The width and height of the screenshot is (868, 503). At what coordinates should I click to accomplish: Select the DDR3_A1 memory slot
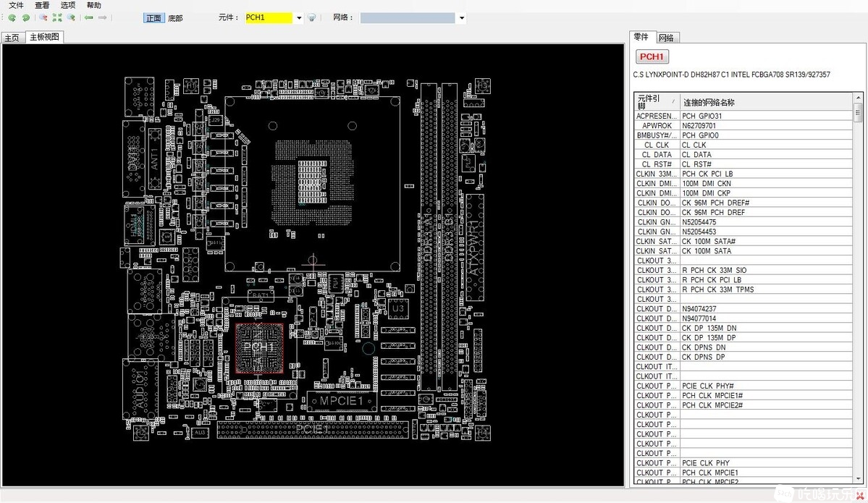pos(429,237)
